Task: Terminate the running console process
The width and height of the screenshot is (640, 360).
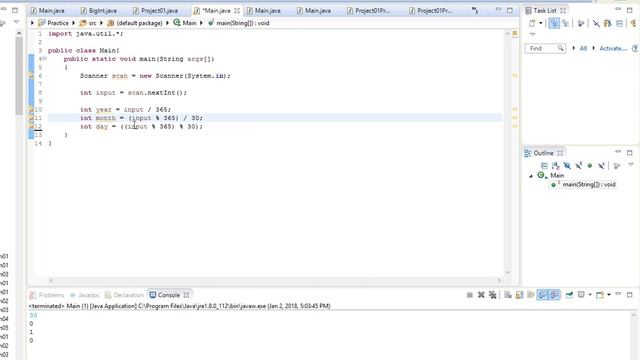Action: click(x=470, y=295)
